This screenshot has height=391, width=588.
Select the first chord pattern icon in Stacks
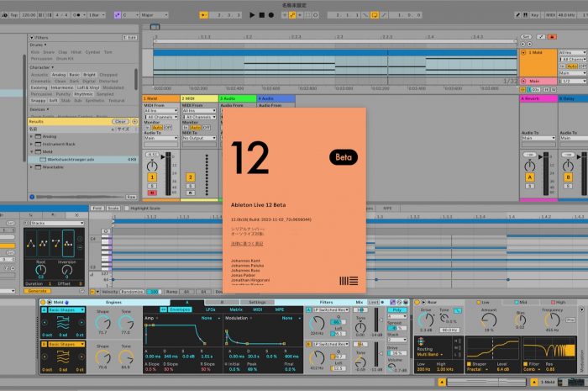pyautogui.click(x=31, y=244)
